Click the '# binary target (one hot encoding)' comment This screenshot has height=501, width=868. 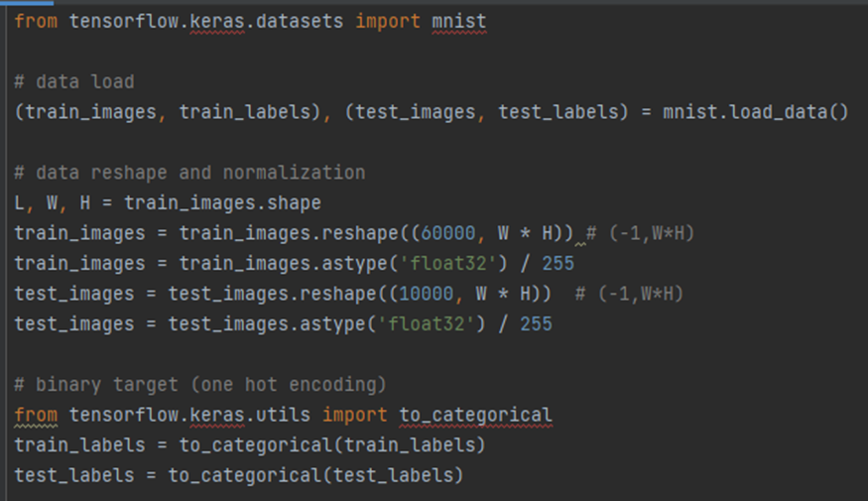(x=200, y=385)
